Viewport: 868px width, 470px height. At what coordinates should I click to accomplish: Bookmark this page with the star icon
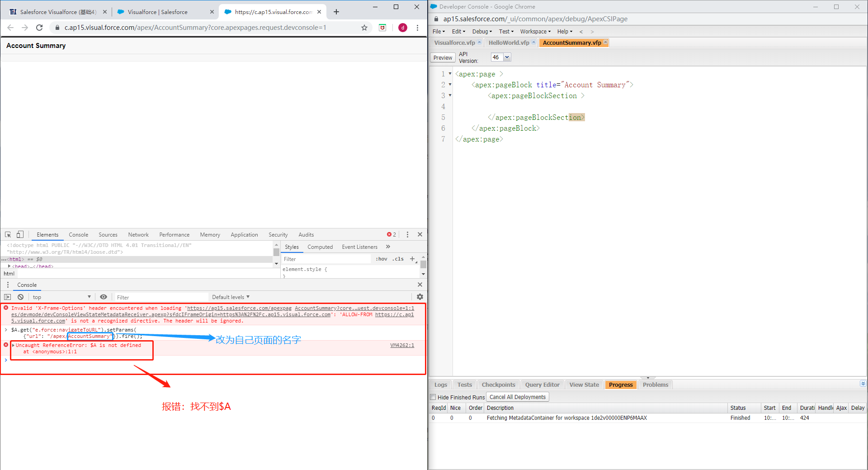[x=364, y=28]
